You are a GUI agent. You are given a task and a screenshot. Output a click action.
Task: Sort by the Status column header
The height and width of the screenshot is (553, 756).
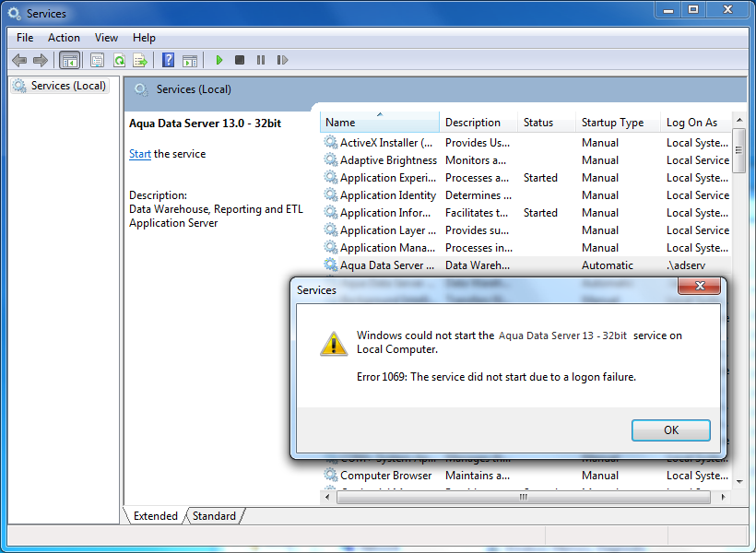point(547,123)
